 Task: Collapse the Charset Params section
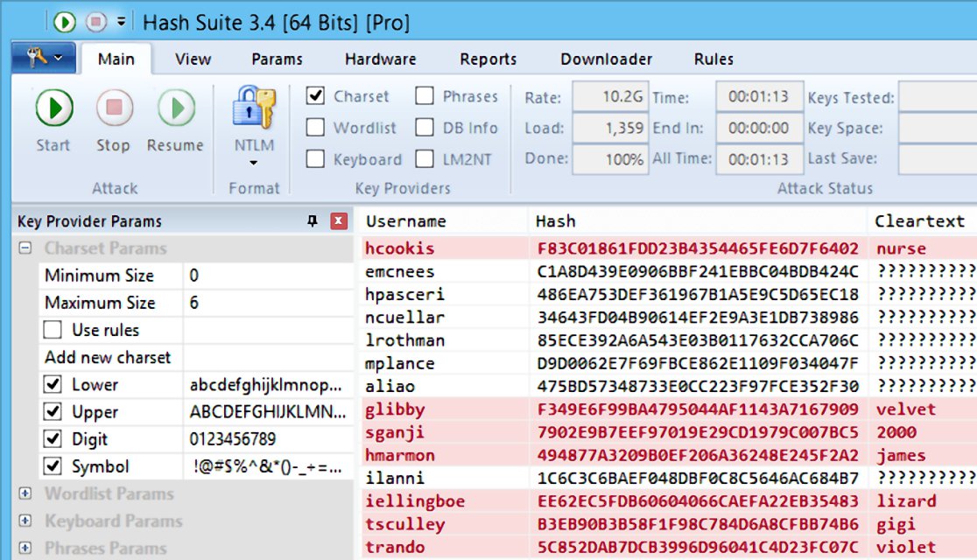point(25,248)
